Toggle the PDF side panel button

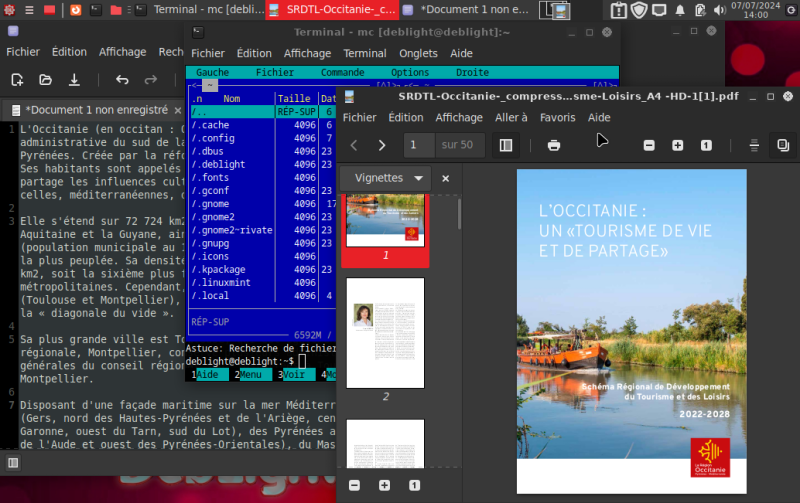pyautogui.click(x=506, y=145)
